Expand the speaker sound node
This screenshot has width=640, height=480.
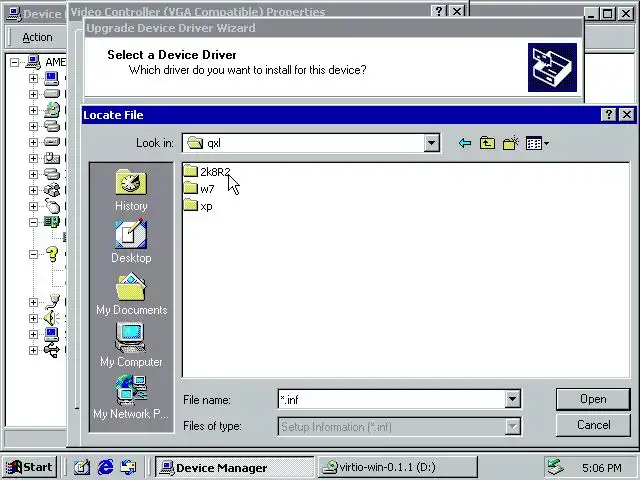(33, 318)
